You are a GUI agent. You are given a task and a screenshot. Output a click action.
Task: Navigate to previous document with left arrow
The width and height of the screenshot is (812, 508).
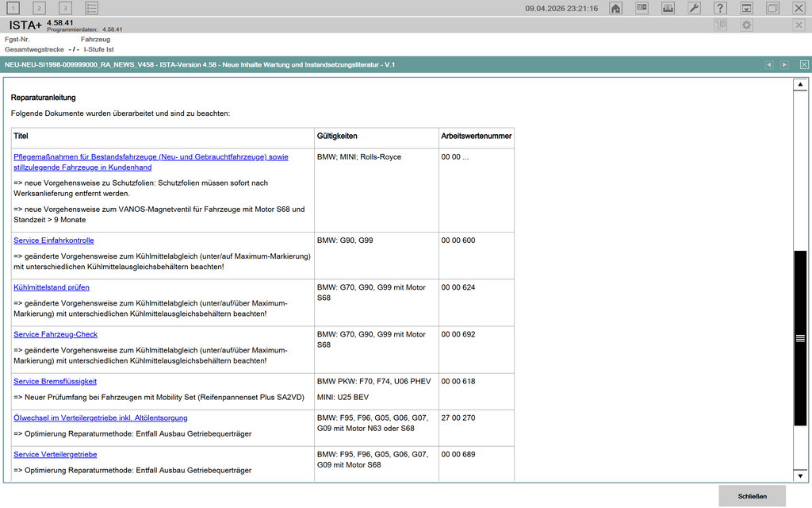tap(768, 64)
